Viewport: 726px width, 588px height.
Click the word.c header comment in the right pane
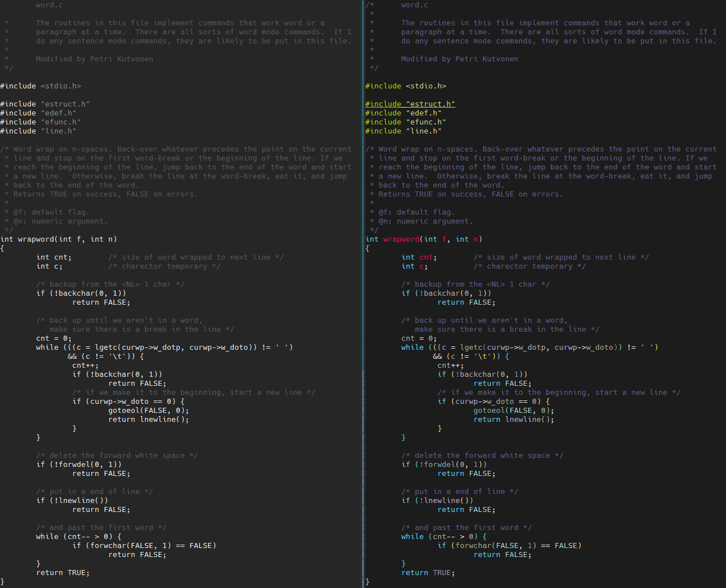point(415,5)
